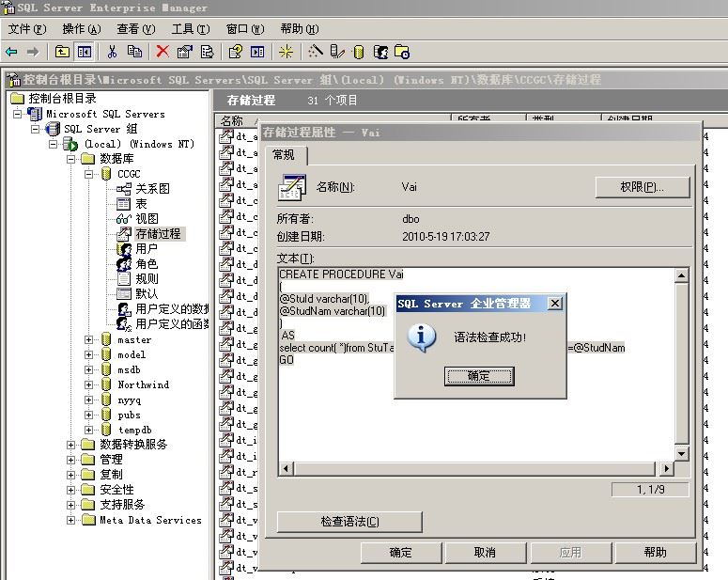The image size is (728, 580).
Task: Click the Back arrow toolbar icon
Action: [11, 52]
